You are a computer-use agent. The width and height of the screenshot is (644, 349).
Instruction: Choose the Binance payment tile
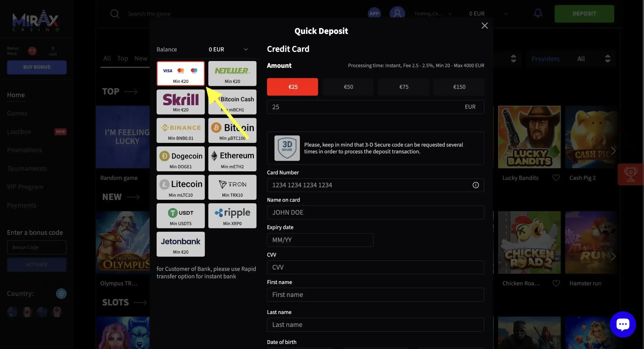[x=181, y=130]
